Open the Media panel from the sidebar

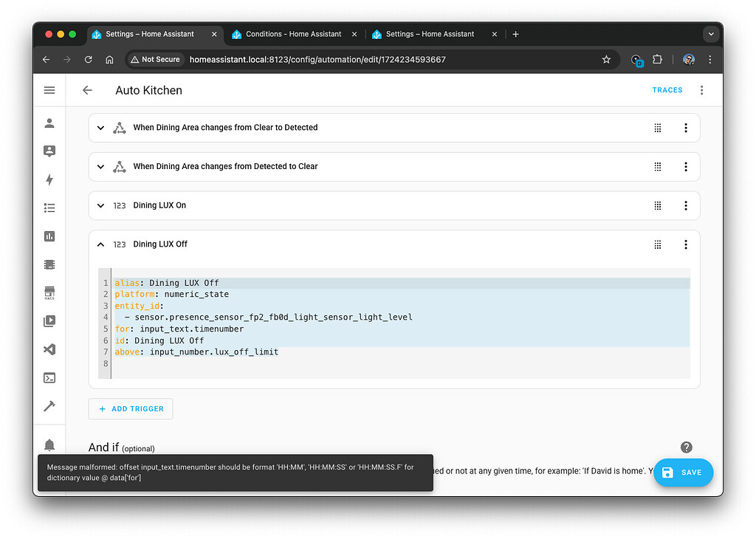49,320
